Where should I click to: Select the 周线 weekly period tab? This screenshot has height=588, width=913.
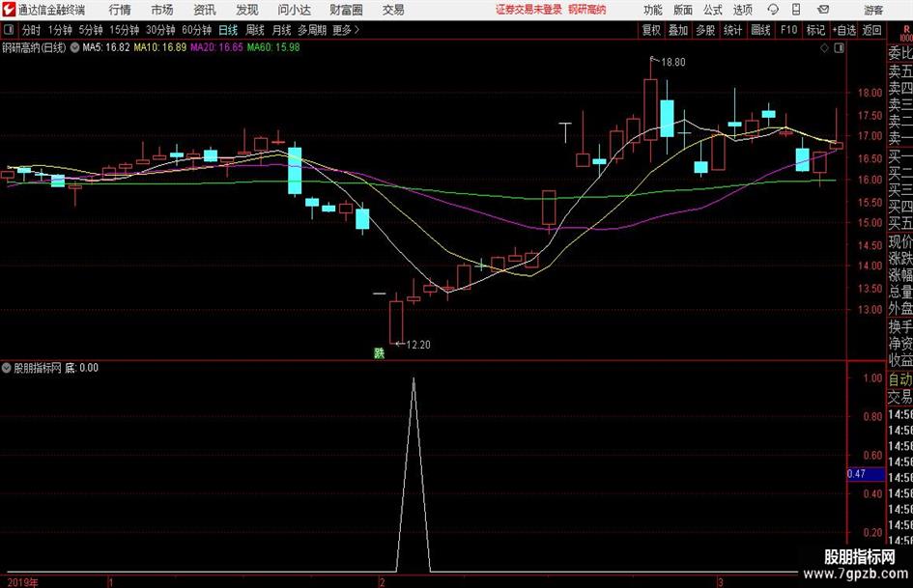(254, 30)
